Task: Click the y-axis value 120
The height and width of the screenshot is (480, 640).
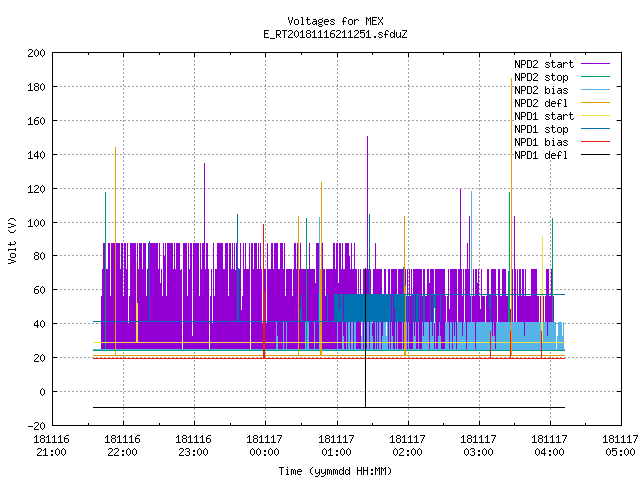Action: coord(36,189)
